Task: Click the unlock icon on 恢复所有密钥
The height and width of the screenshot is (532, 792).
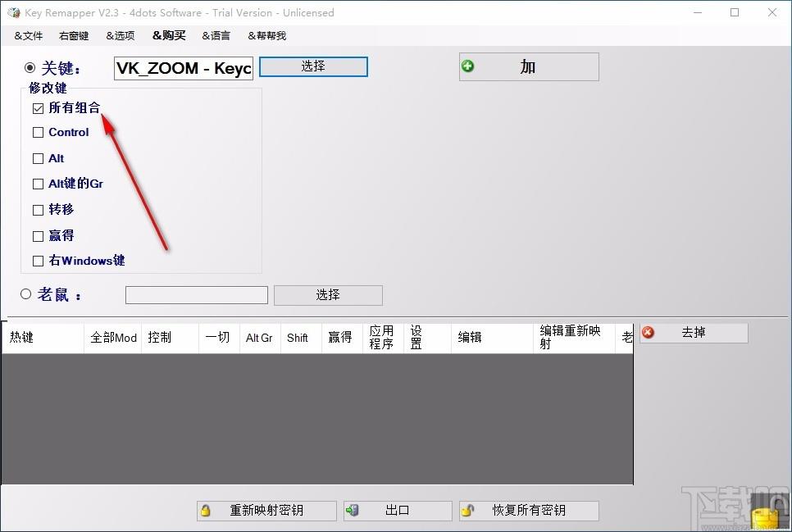Action: 468,510
